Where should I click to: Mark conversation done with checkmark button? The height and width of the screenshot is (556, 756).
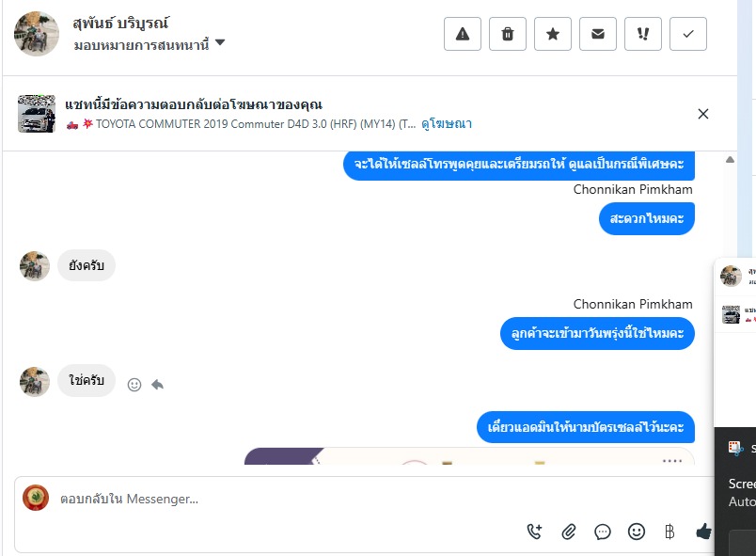point(688,34)
